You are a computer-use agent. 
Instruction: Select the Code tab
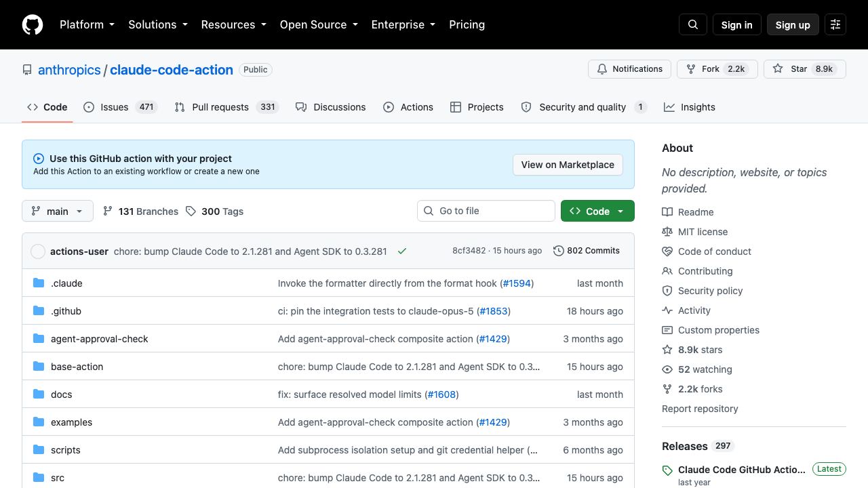[47, 107]
